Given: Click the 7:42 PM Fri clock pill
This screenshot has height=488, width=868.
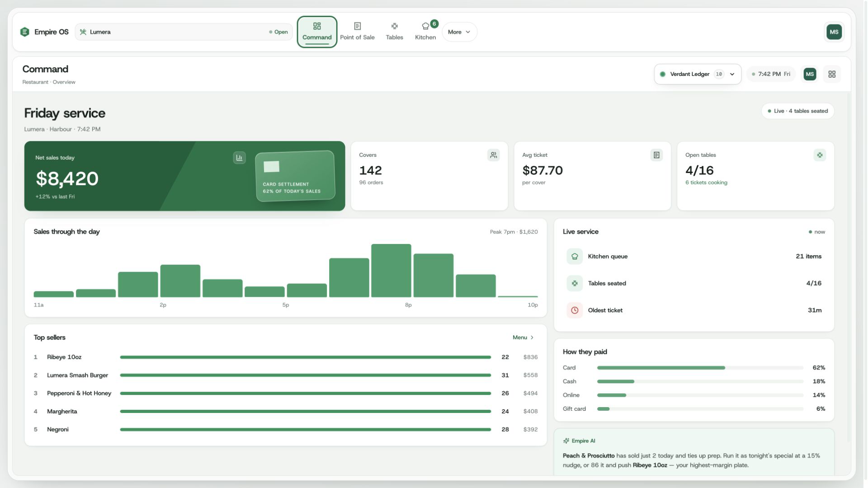Looking at the screenshot, I should point(771,74).
